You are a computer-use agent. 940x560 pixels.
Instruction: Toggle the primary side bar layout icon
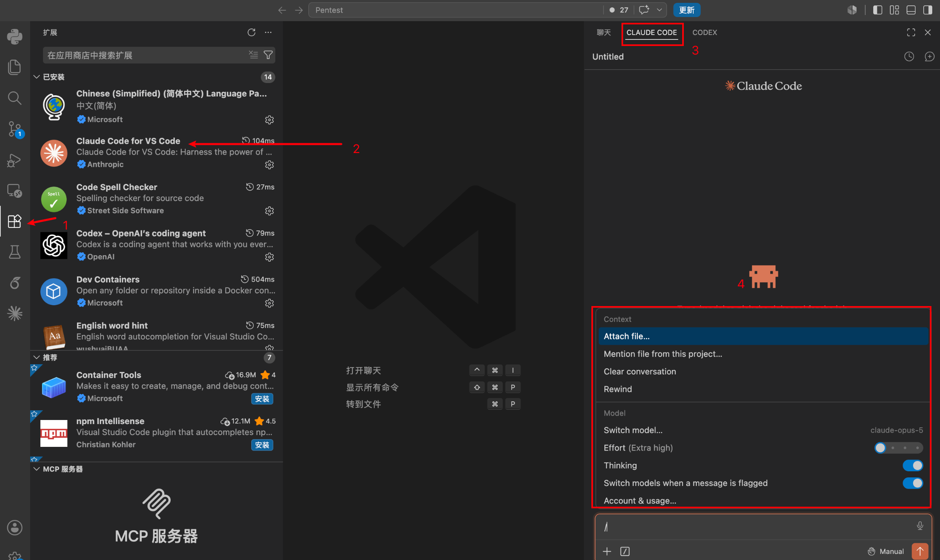878,10
